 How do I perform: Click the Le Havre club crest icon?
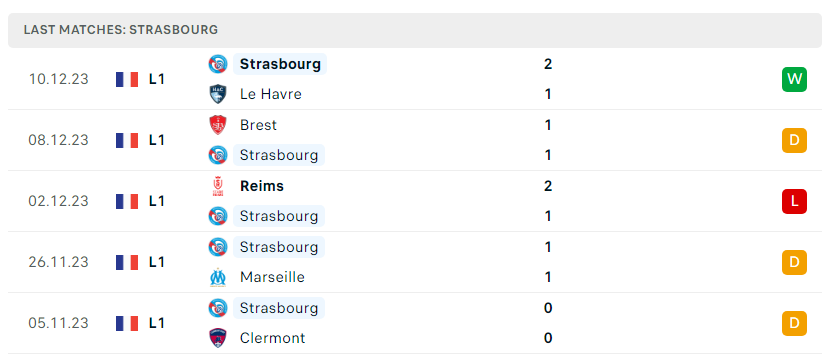pyautogui.click(x=218, y=94)
